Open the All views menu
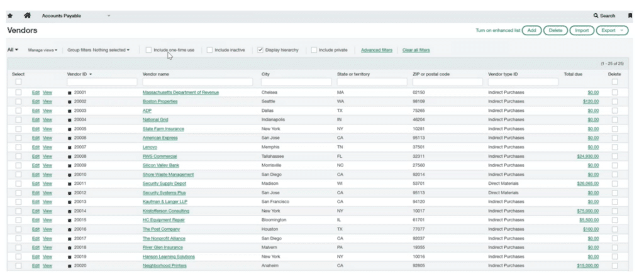This screenshot has width=644, height=276. point(13,50)
